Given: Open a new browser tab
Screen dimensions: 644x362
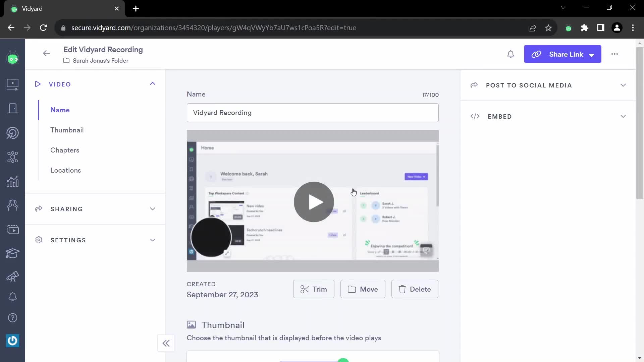Looking at the screenshot, I should (x=136, y=9).
